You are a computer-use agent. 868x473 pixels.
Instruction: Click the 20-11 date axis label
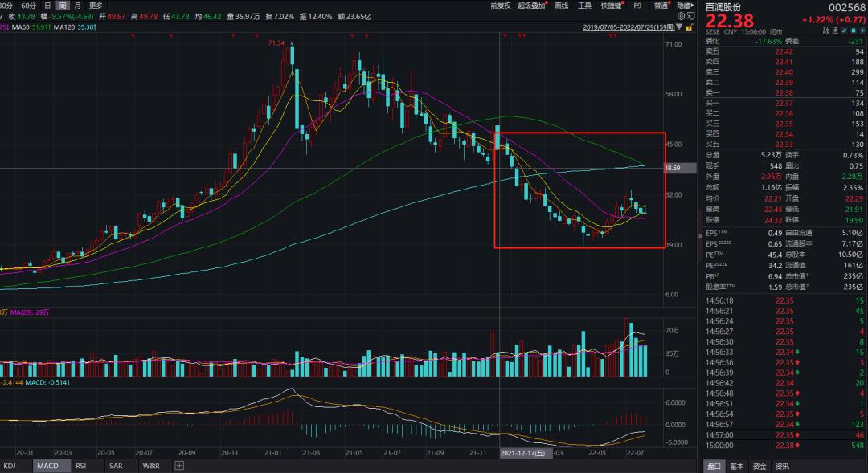pyautogui.click(x=229, y=453)
